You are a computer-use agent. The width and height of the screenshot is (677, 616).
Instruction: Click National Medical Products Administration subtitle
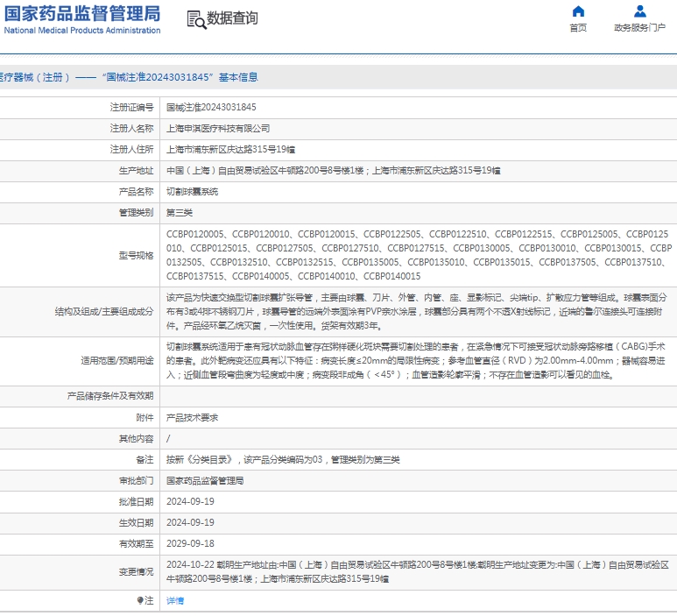click(82, 31)
